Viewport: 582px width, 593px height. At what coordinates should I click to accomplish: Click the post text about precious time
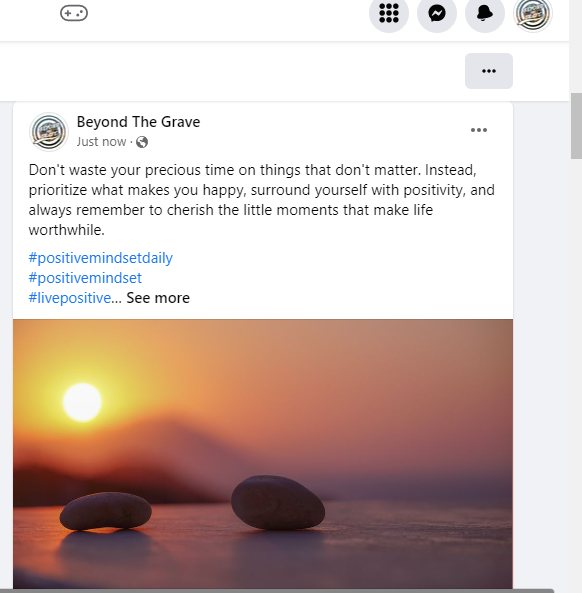tap(262, 200)
